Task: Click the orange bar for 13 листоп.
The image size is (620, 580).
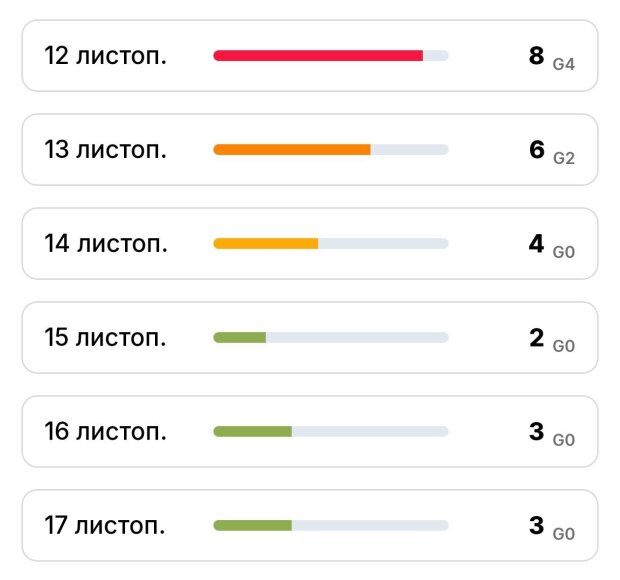Action: click(x=292, y=149)
